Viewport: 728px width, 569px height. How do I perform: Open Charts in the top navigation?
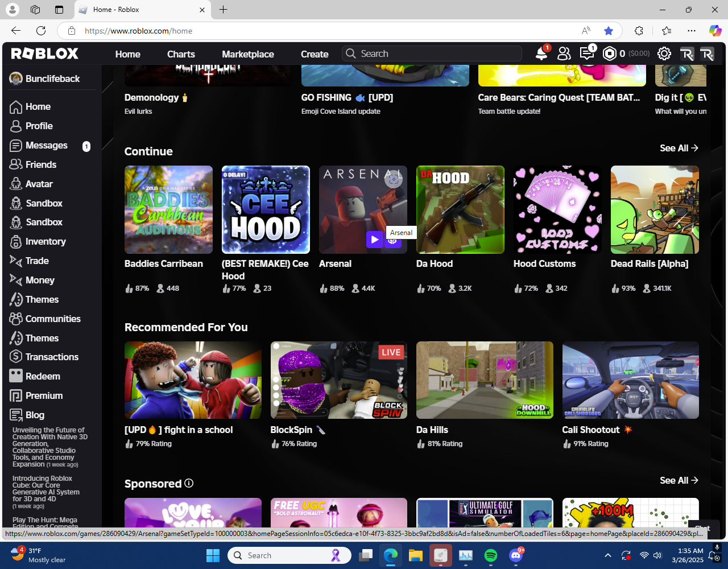(x=181, y=54)
